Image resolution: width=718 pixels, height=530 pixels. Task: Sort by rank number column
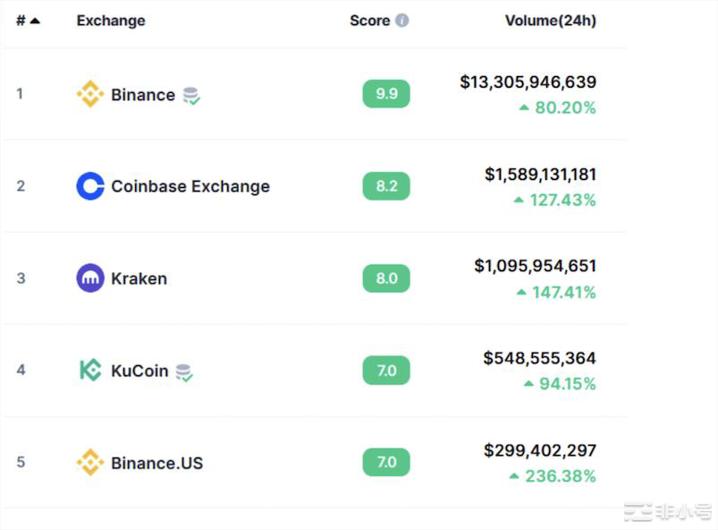pos(27,20)
